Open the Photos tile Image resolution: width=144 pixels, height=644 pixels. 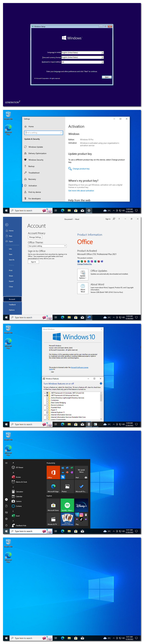[67, 486]
